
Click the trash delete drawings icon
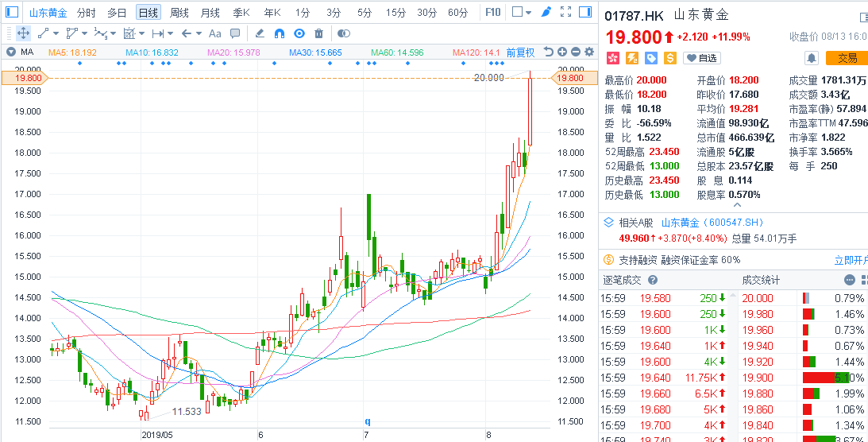click(x=318, y=33)
